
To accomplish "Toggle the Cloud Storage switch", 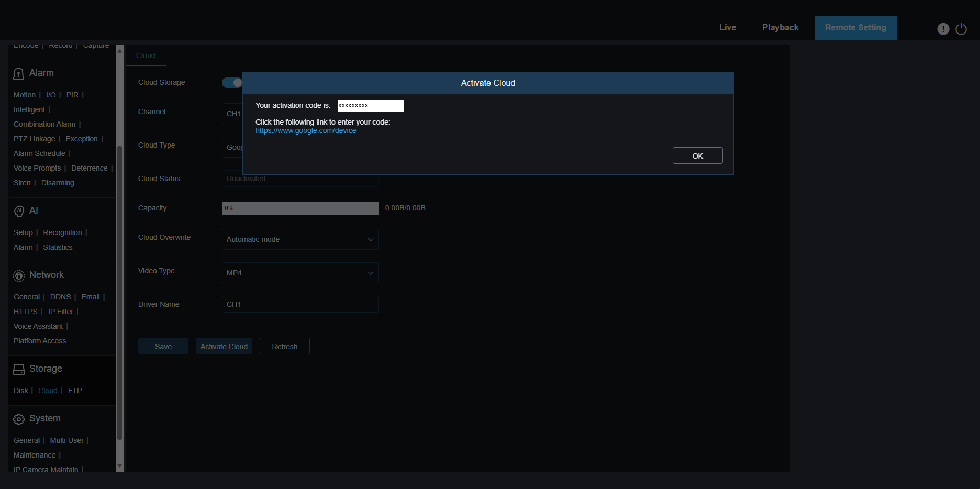I will click(232, 83).
